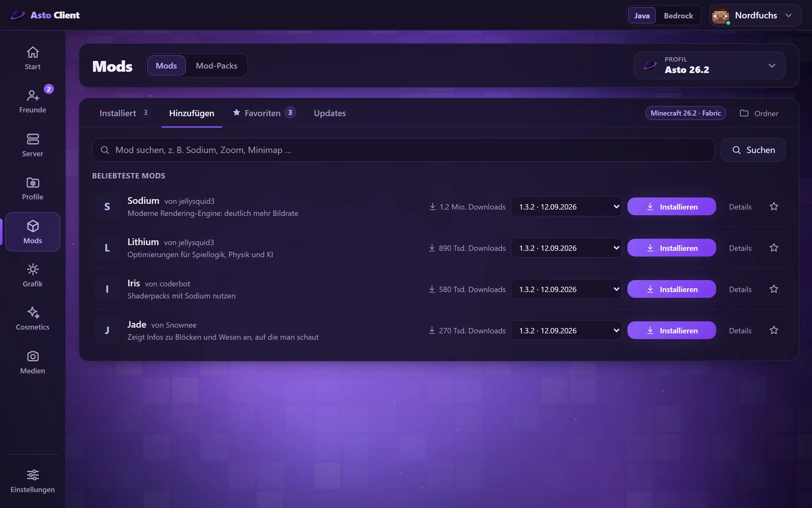Open Profile section in sidebar

tap(33, 188)
